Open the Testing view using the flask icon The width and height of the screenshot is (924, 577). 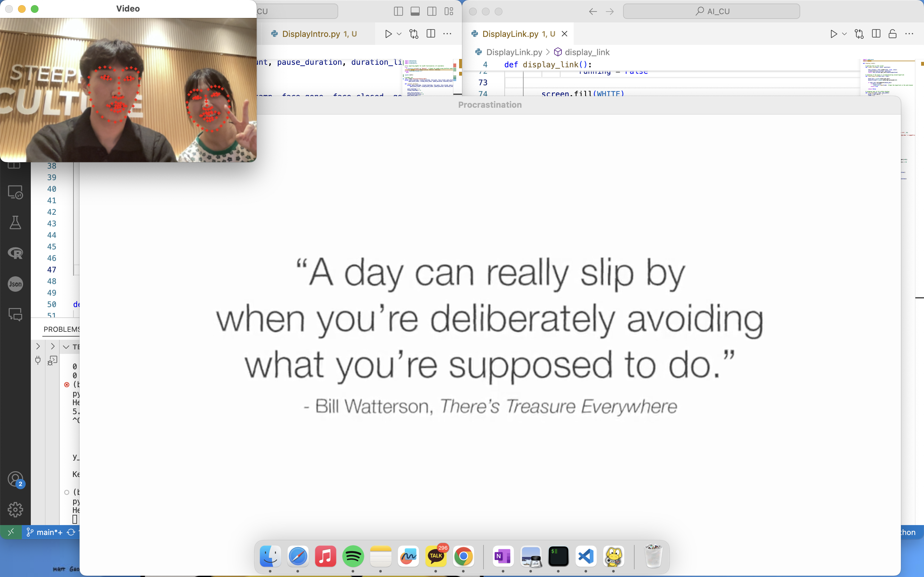point(15,223)
